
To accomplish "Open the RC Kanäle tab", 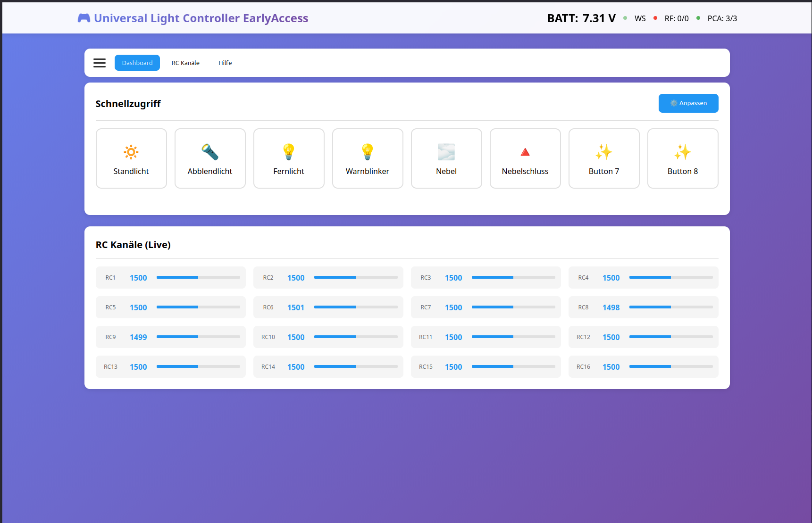I will pyautogui.click(x=185, y=63).
